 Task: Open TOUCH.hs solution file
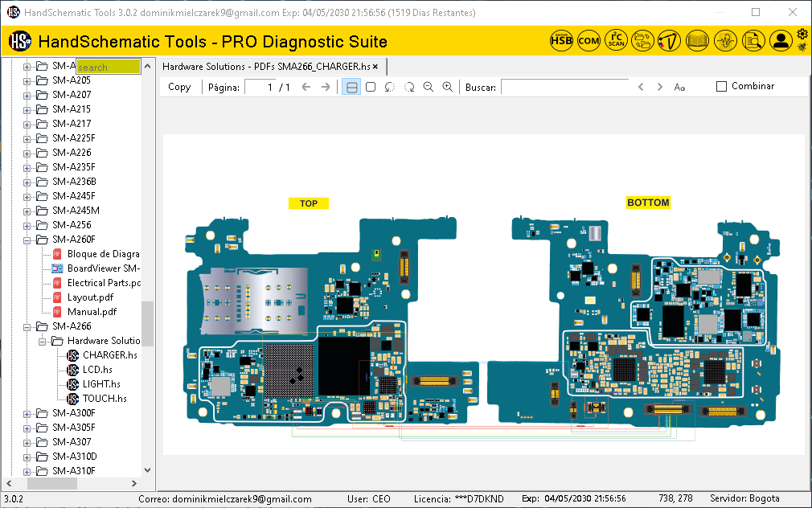coord(105,398)
